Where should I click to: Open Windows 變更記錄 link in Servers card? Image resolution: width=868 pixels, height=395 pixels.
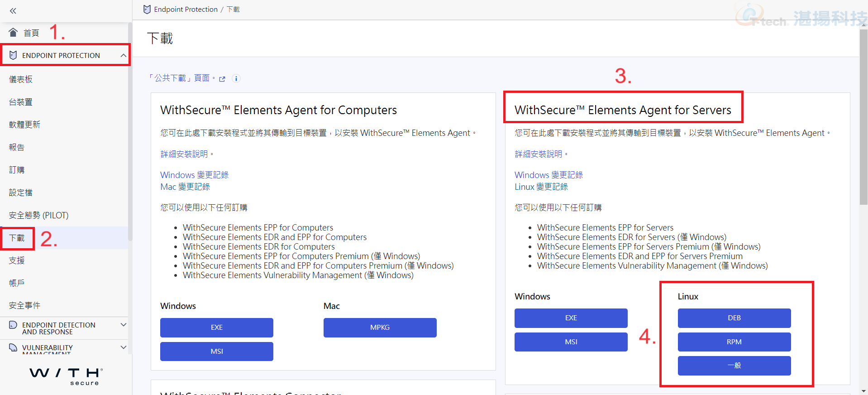coord(549,175)
